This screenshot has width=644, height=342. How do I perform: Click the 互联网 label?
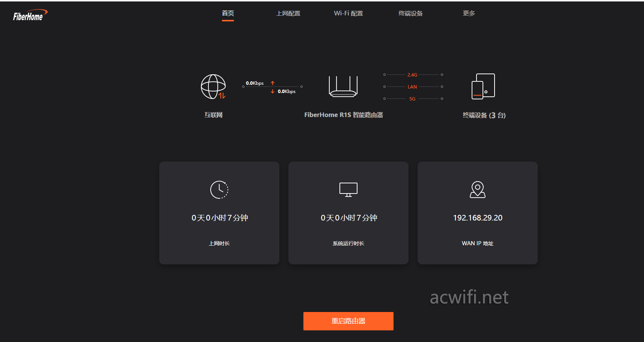[213, 115]
